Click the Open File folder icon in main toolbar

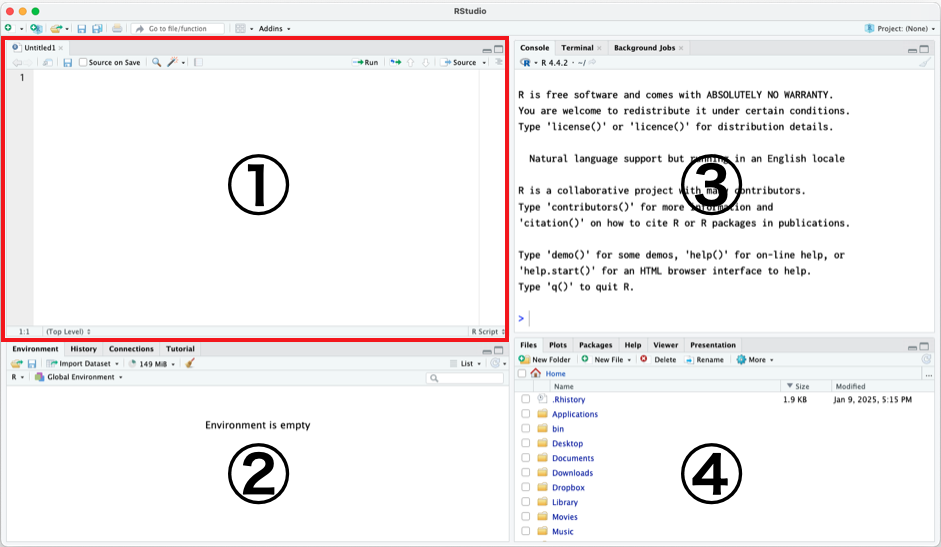56,28
